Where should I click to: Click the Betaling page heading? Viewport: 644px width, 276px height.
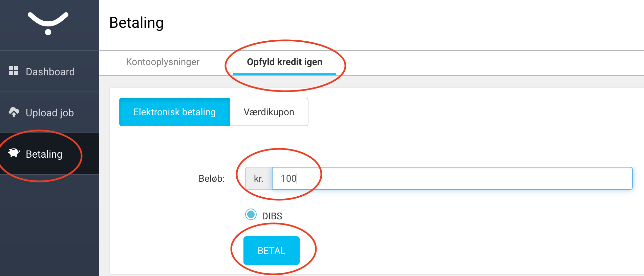(x=136, y=23)
